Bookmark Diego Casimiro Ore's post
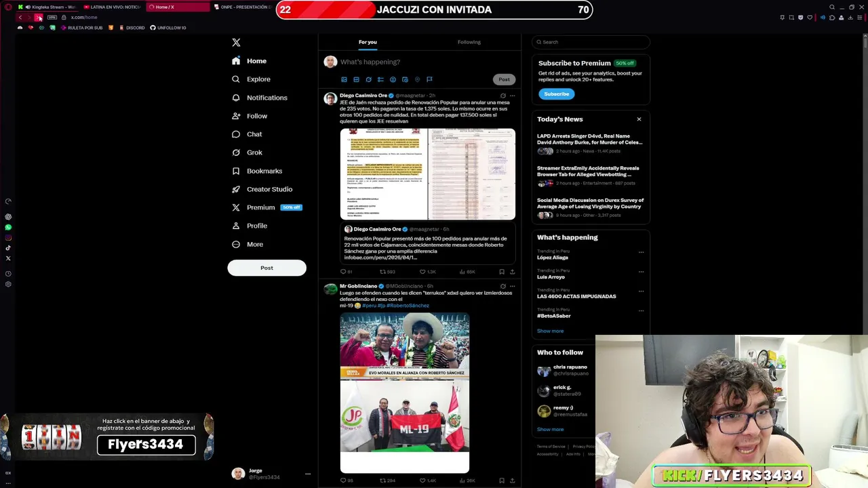This screenshot has height=488, width=868. (x=502, y=272)
